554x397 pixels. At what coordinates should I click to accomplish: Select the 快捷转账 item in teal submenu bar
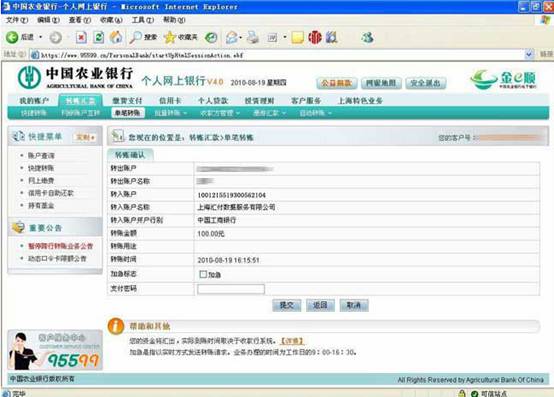(33, 113)
